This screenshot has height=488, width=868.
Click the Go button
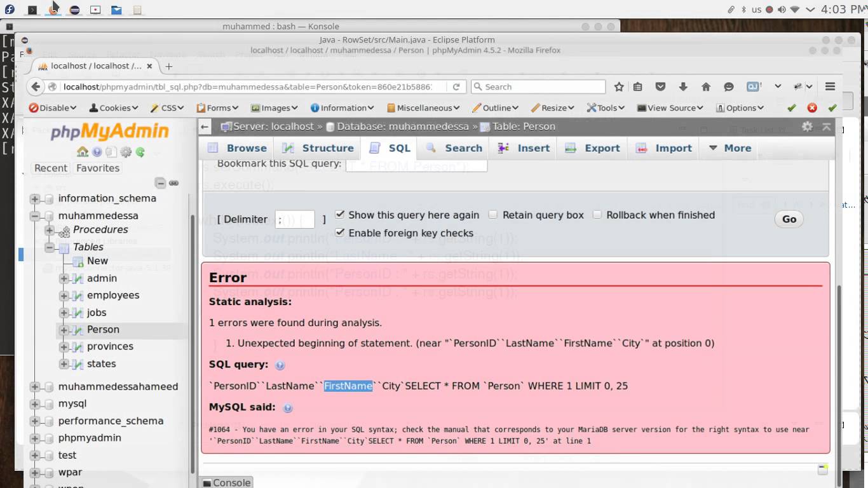788,219
